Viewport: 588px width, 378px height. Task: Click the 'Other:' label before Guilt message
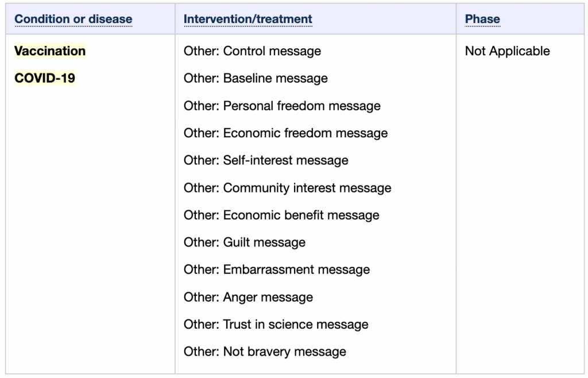pyautogui.click(x=202, y=242)
